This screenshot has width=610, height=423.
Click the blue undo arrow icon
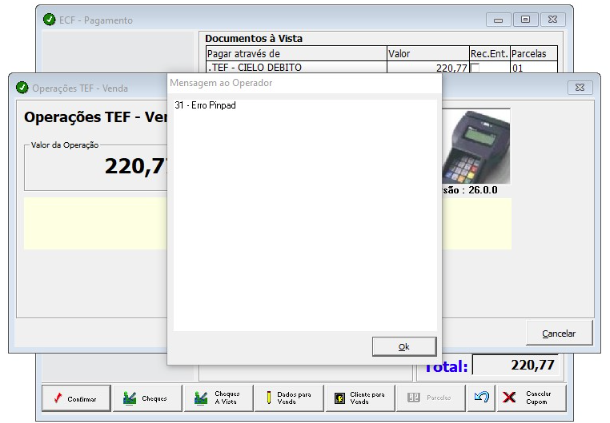click(x=481, y=398)
